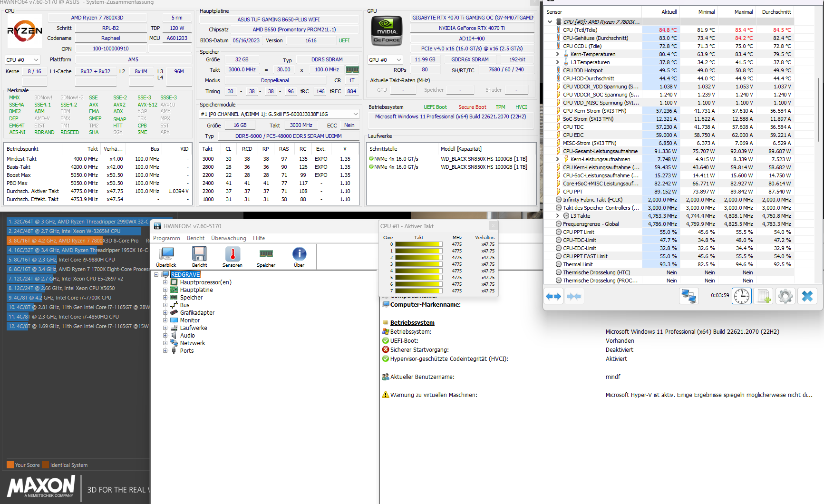Image resolution: width=824 pixels, height=504 pixels.
Task: Click the Minimal column header
Action: click(699, 12)
